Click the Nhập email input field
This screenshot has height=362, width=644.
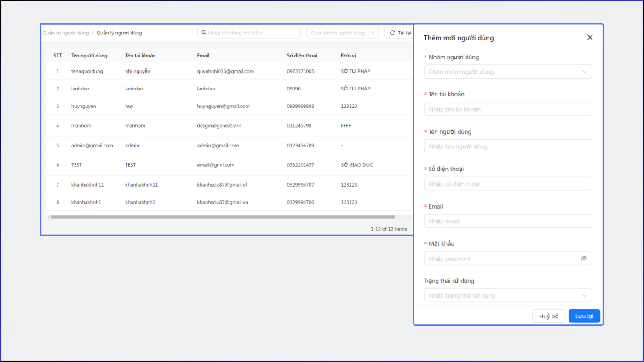pos(508,221)
